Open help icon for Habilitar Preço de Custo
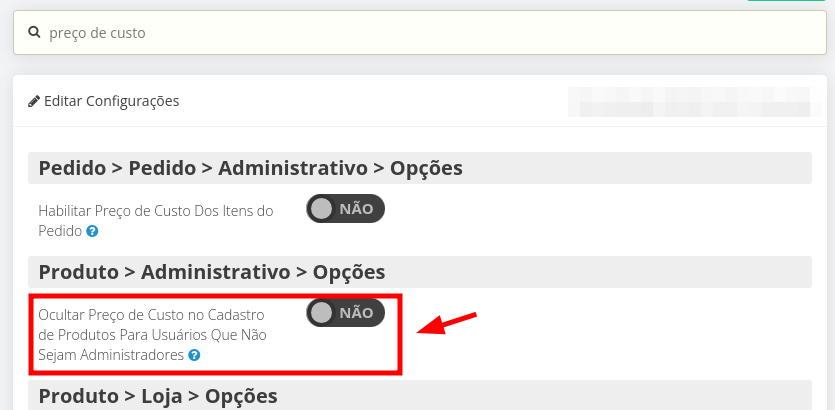This screenshot has width=835, height=410. pyautogui.click(x=92, y=232)
